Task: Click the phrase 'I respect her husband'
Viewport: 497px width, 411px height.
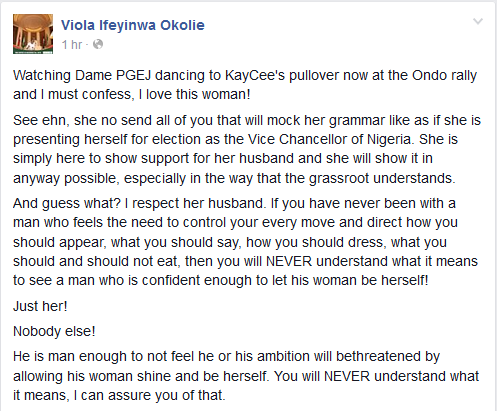Action: point(195,203)
